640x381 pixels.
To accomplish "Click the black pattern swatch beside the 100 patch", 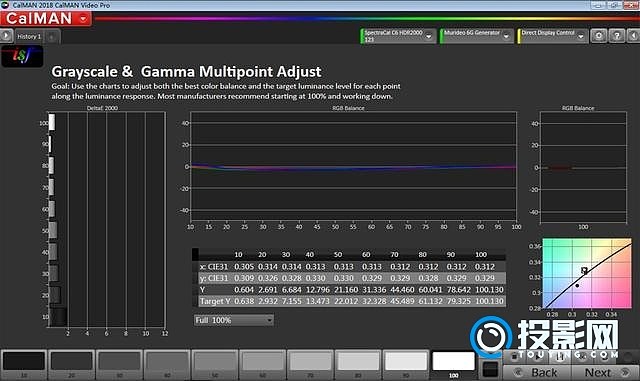I will click(490, 369).
